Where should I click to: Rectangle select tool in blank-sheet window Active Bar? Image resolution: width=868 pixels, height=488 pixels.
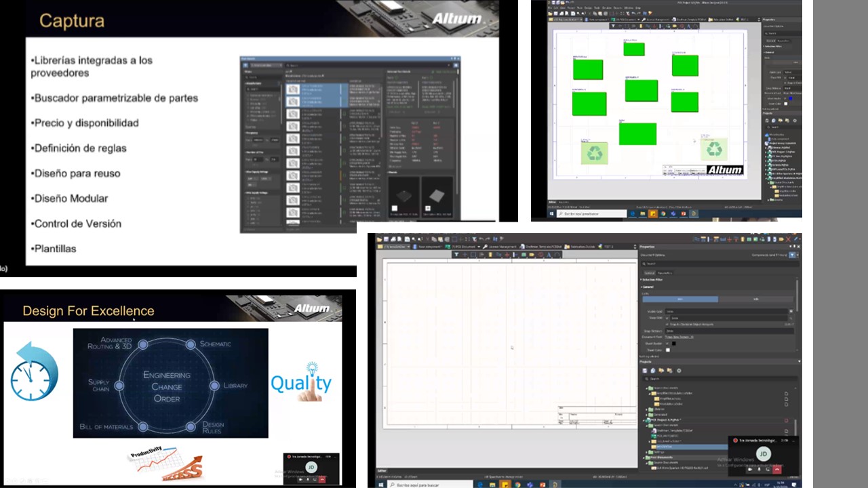(473, 254)
